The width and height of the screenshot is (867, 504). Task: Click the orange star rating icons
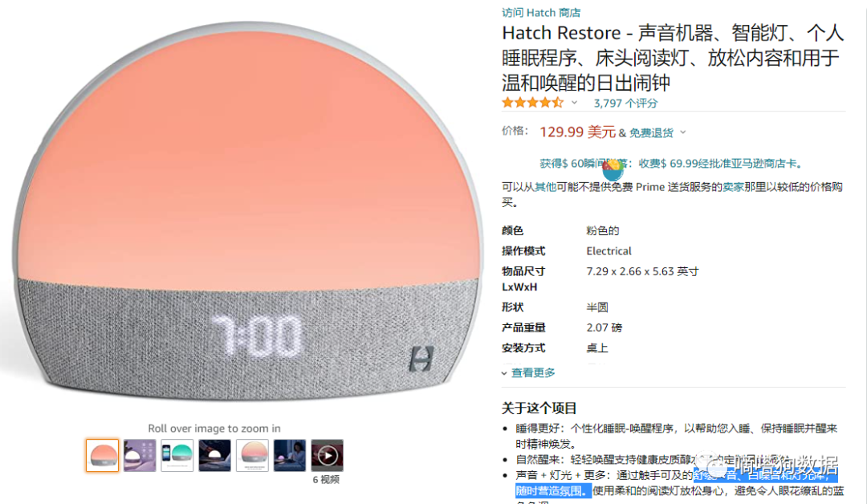tap(532, 102)
